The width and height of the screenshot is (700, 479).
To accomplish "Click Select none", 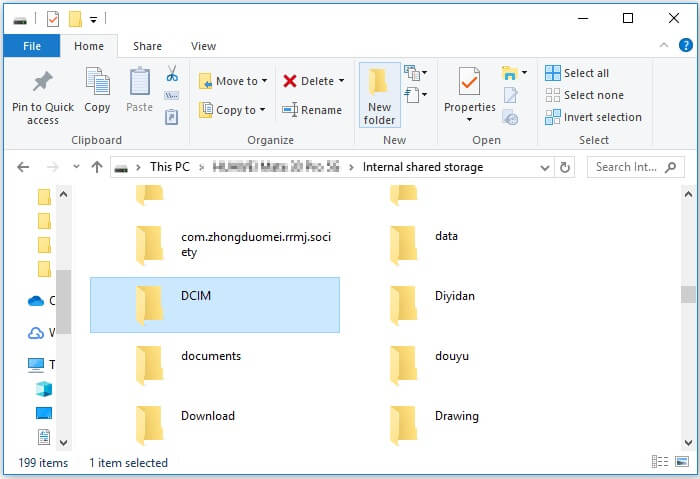I will [584, 95].
